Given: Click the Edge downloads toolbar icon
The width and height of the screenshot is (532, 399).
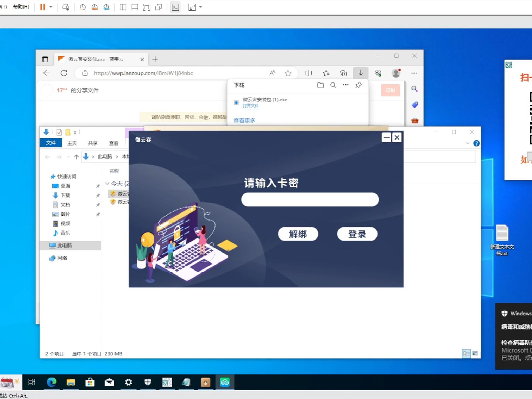Looking at the screenshot, I should pyautogui.click(x=361, y=73).
